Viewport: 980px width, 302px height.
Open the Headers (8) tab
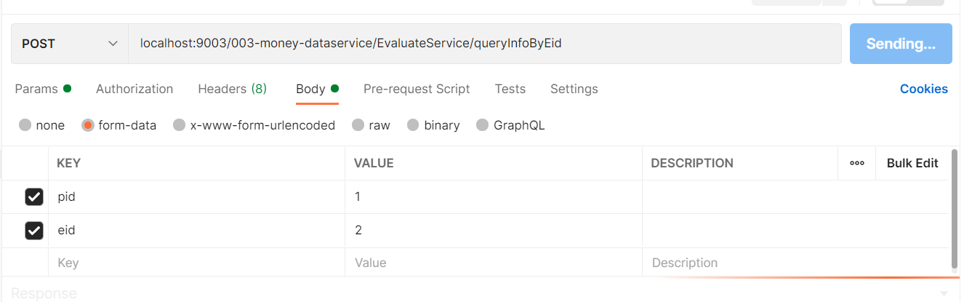click(232, 89)
